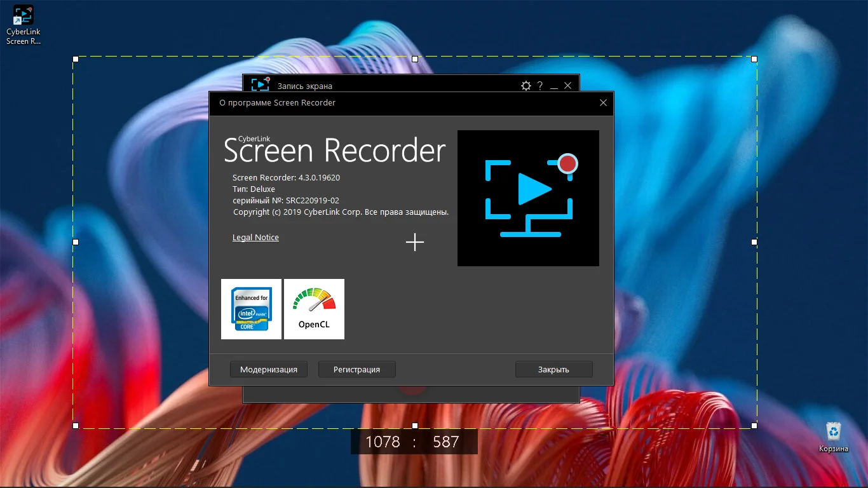The height and width of the screenshot is (488, 868).
Task: Click the Закрыть button
Action: point(553,369)
